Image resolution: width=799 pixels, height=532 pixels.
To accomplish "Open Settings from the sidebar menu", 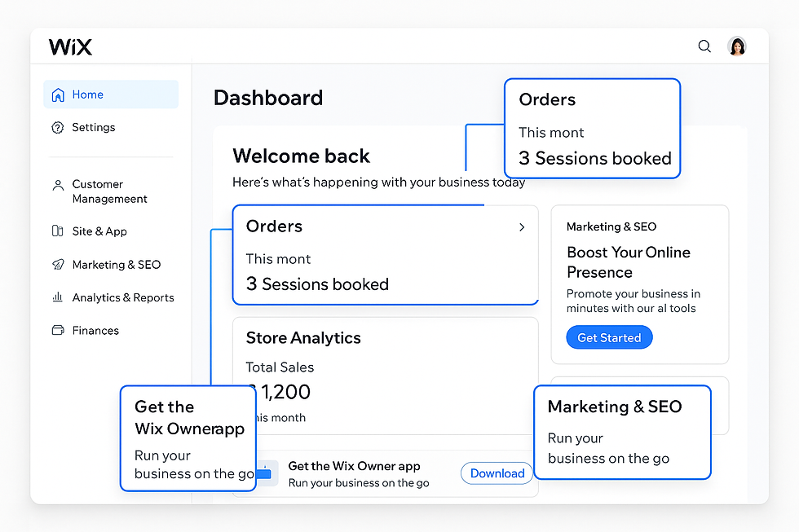I will tap(92, 127).
